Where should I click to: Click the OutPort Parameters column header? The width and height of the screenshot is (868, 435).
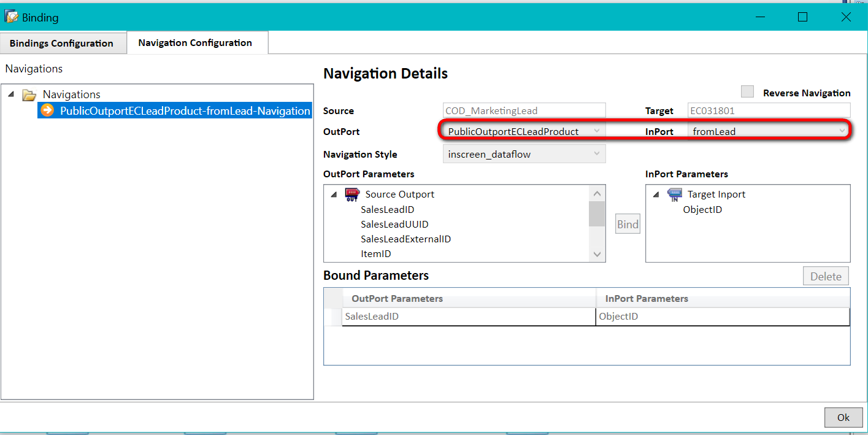tap(469, 299)
